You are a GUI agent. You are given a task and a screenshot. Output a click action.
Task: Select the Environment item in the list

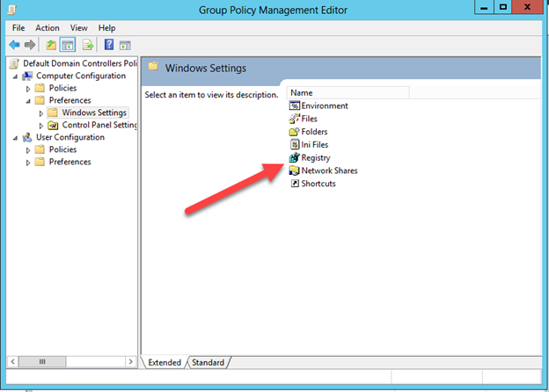[x=324, y=105]
